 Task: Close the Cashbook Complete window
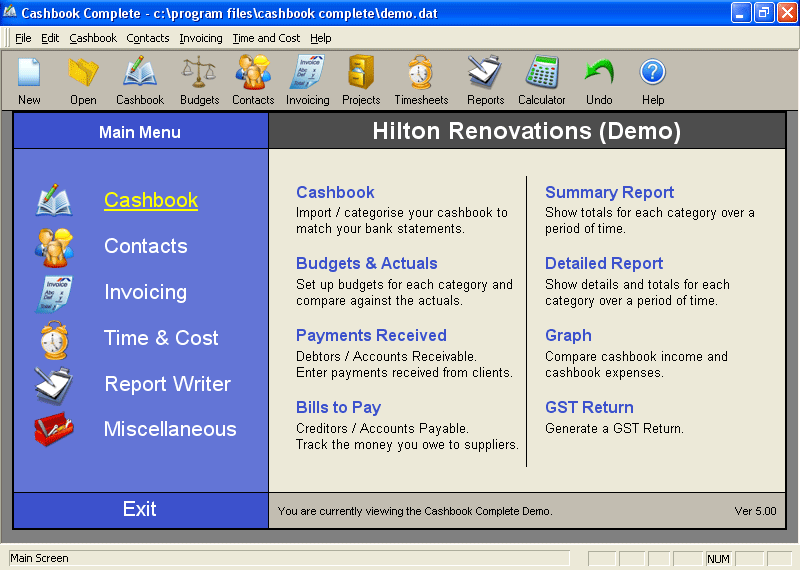[787, 13]
